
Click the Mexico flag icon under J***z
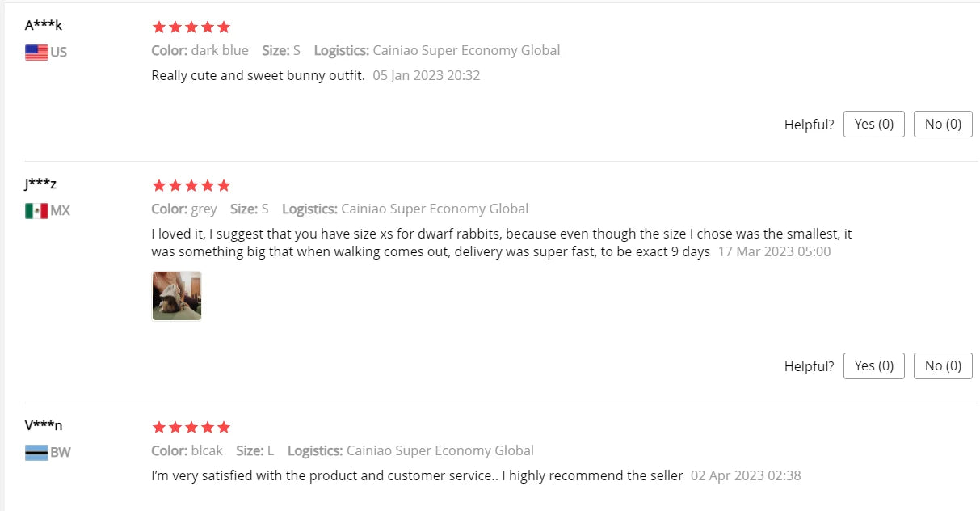click(x=36, y=211)
